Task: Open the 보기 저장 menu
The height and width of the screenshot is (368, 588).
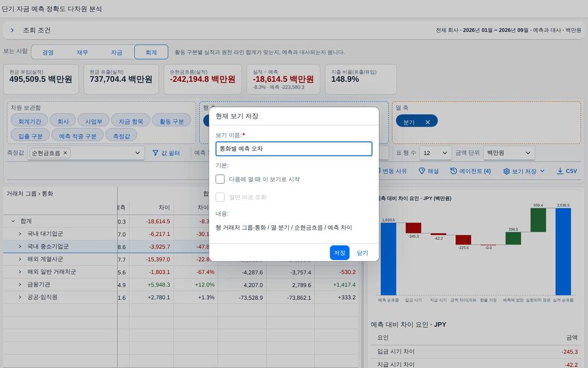Action: (x=524, y=171)
